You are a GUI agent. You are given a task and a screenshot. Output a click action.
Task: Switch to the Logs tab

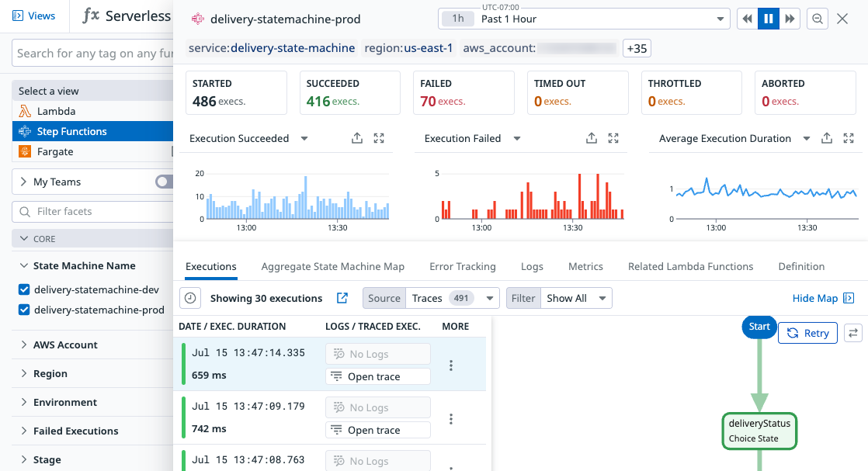click(x=532, y=267)
